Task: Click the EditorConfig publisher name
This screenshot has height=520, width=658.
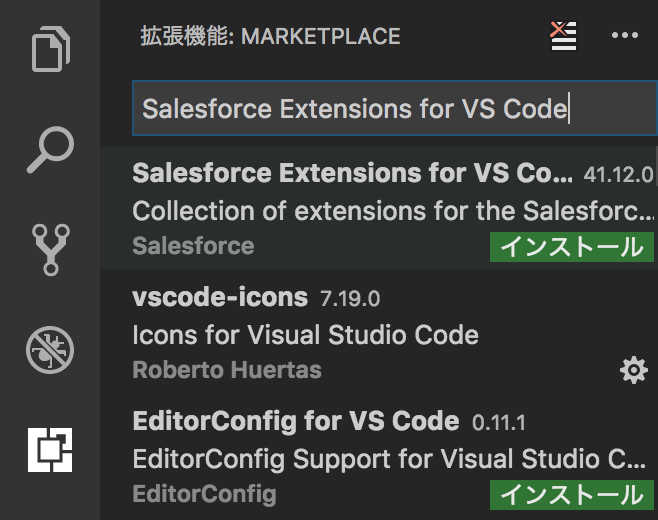Action: (x=204, y=494)
